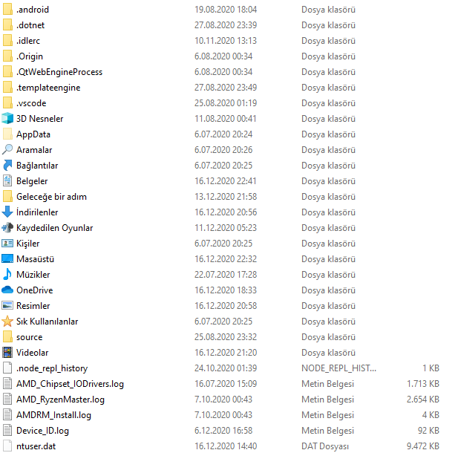The image size is (458, 476).
Task: Click the AMD_RyzenMaster.log file icon
Action: pos(7,400)
